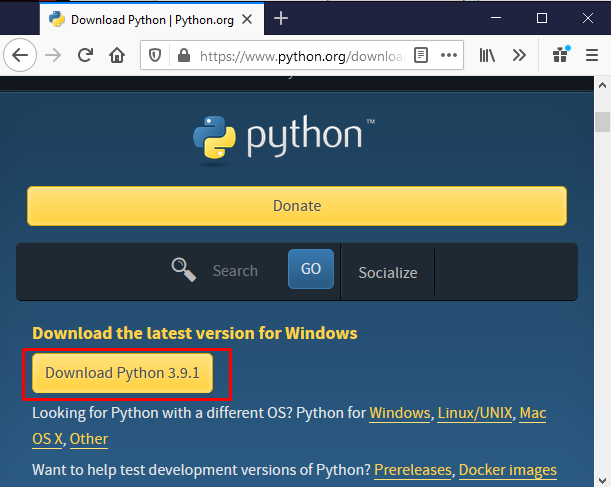This screenshot has width=611, height=487.
Task: Open tracking protection shield info
Action: point(155,56)
